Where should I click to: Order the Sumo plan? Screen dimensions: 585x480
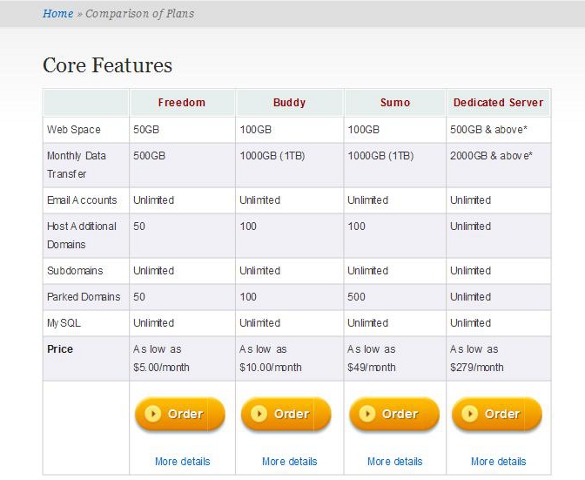394,414
